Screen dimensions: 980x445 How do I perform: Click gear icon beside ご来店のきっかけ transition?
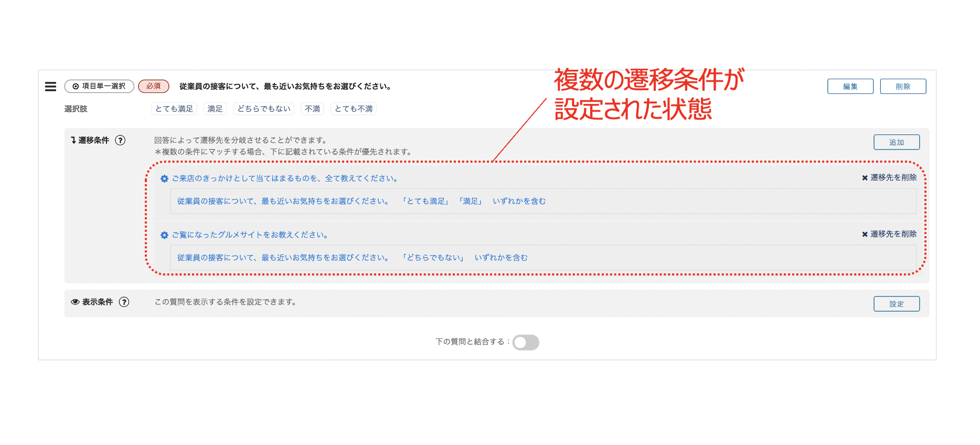point(164,178)
